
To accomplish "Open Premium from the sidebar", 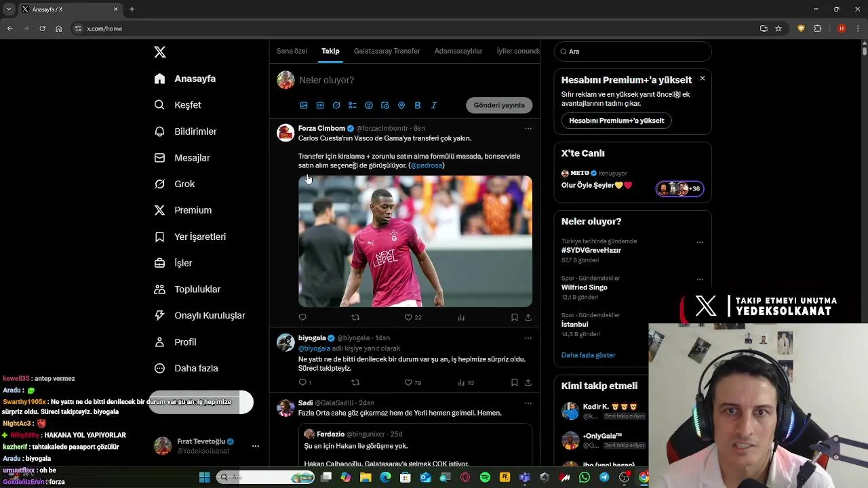I will (183, 210).
